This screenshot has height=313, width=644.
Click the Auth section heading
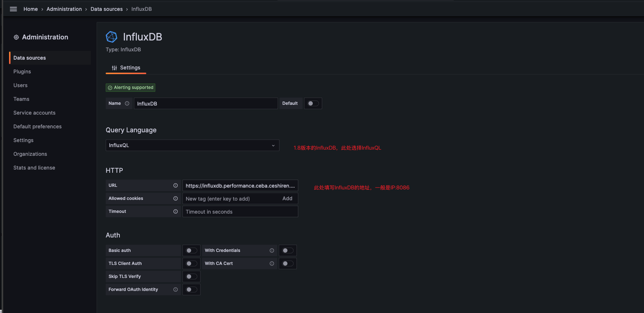[x=113, y=235]
